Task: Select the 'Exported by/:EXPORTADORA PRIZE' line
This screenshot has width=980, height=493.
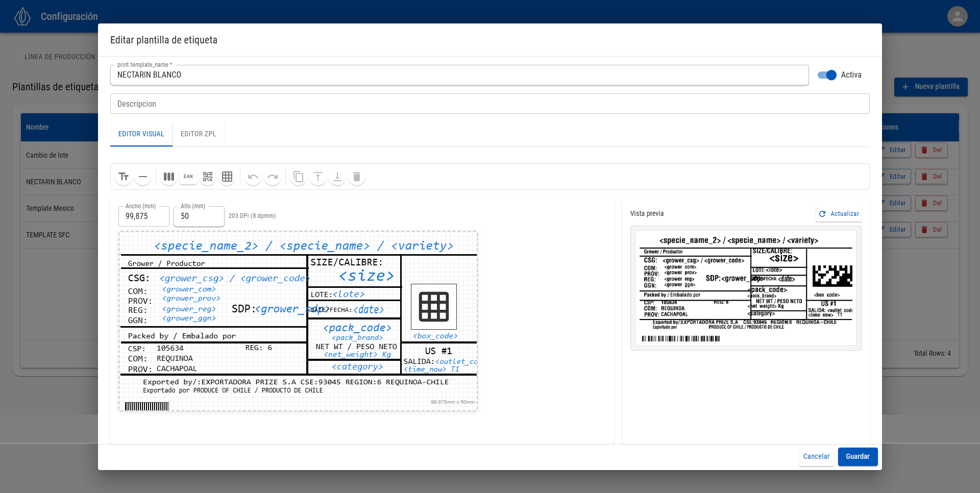Action: click(296, 382)
